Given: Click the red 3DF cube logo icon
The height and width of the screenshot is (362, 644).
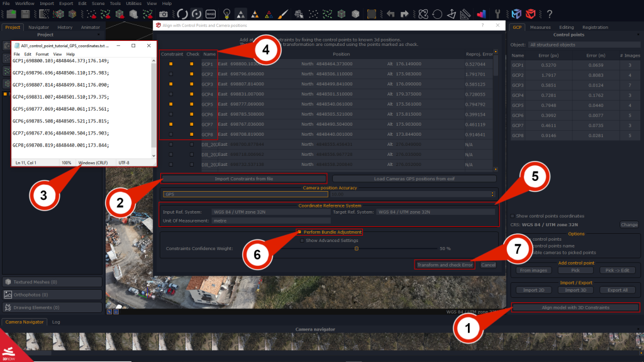Looking at the screenshot, I should click(530, 13).
